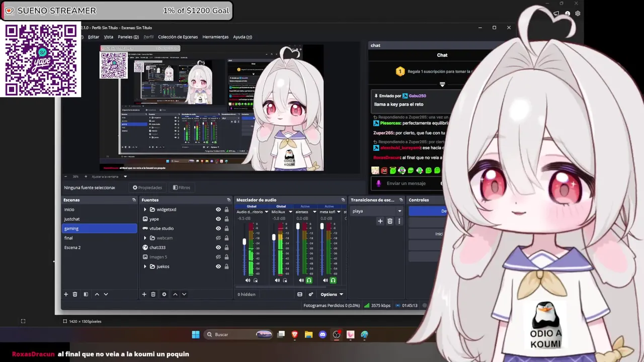Hide the chat:333 source
Image resolution: width=644 pixels, height=362 pixels.
218,247
